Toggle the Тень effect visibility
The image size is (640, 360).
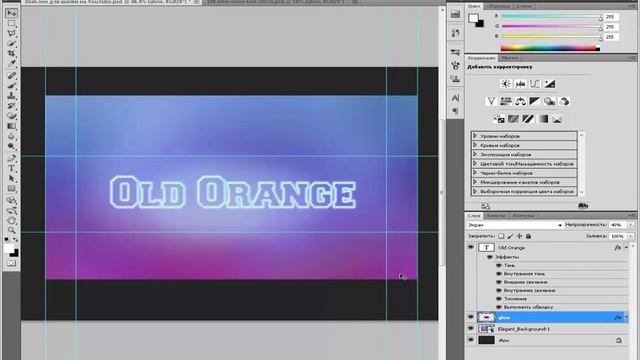tap(499, 265)
